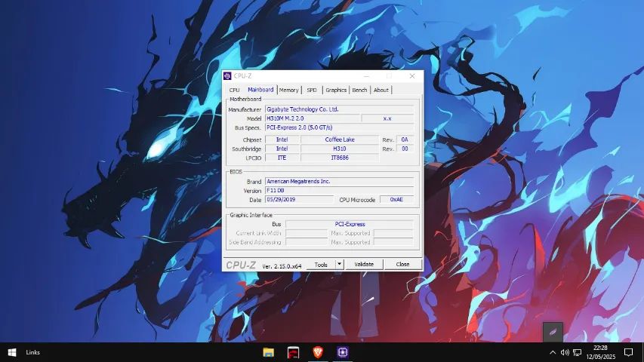Launch Brave browser from the taskbar
The height and width of the screenshot is (362, 644).
(318, 351)
